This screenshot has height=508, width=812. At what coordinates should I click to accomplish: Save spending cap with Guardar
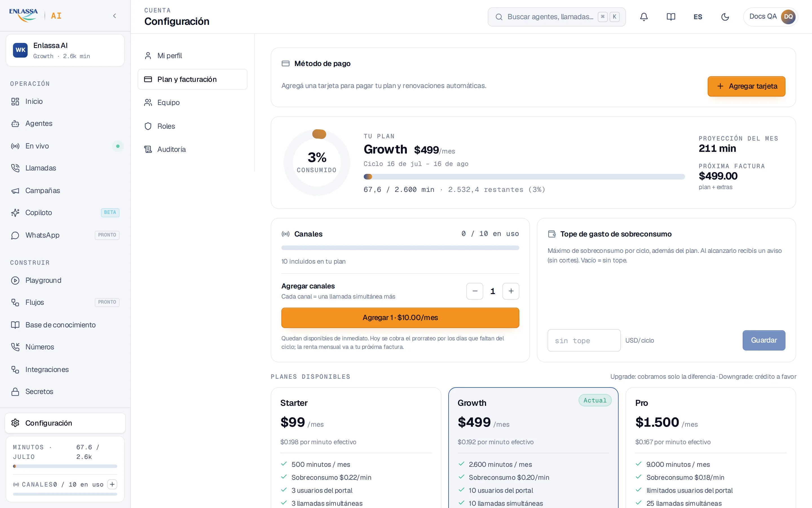764,340
